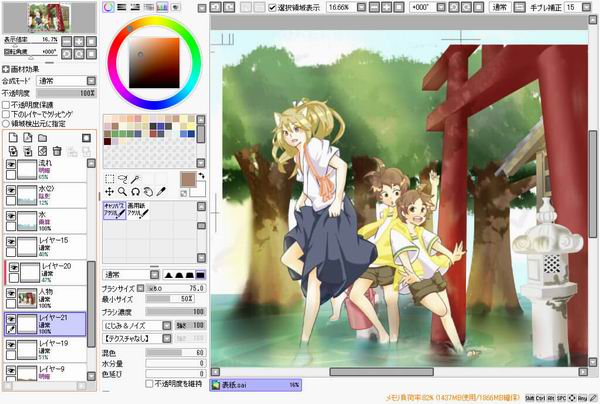Screen dimensions: 600x404
Task: Select the move tool
Action: click(x=109, y=191)
